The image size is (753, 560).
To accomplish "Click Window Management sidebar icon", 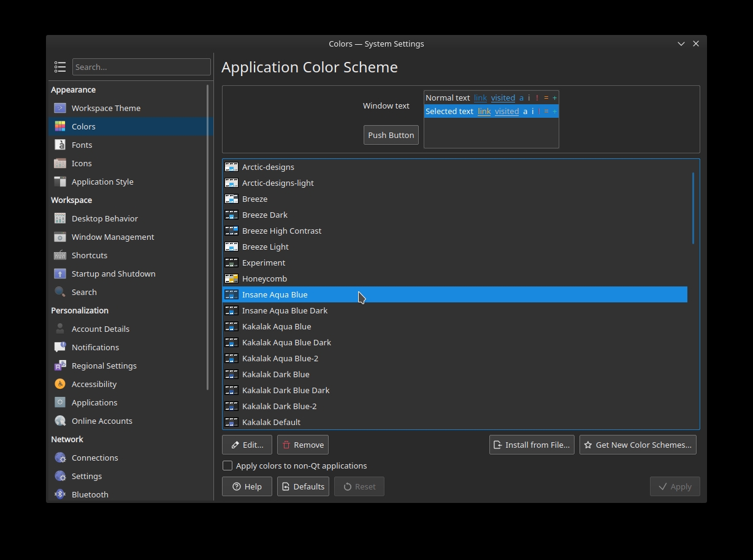I will pos(60,237).
